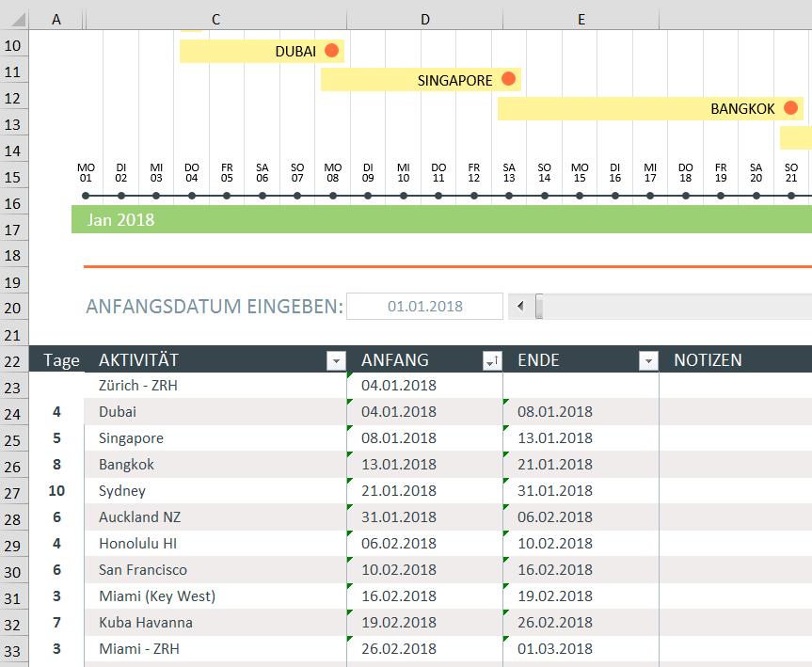Select the Tage value 7 for Kuba Havanna

pos(57,623)
